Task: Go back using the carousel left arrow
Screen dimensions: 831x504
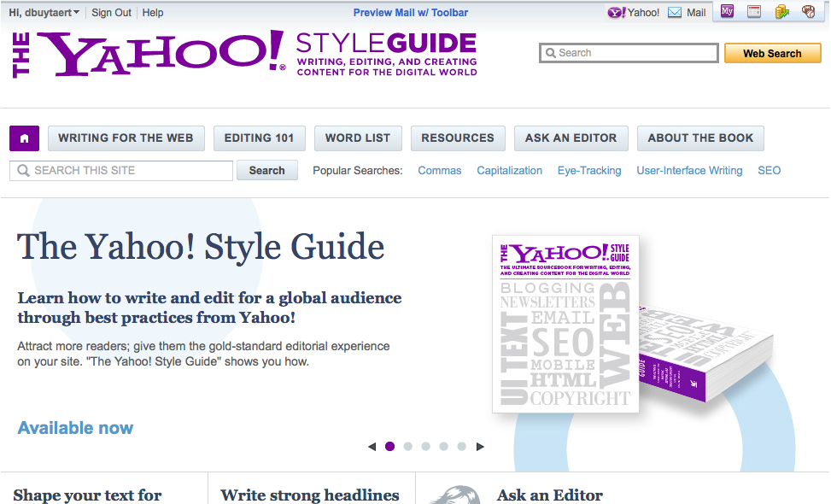Action: 372,446
